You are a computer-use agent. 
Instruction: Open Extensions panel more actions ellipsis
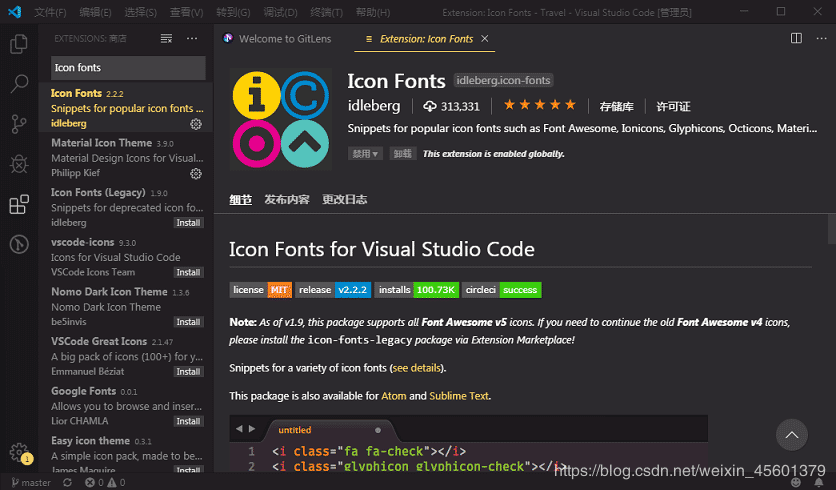[x=192, y=38]
